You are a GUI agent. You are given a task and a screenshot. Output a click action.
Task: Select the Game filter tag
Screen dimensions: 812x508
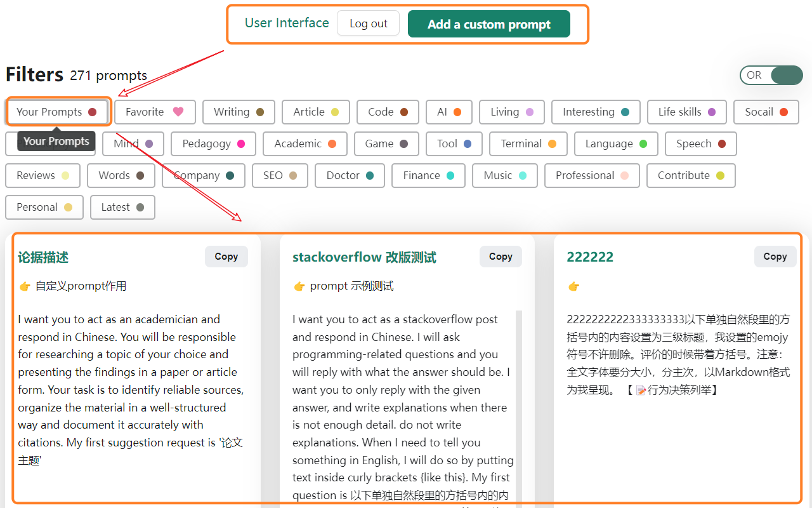coord(386,144)
